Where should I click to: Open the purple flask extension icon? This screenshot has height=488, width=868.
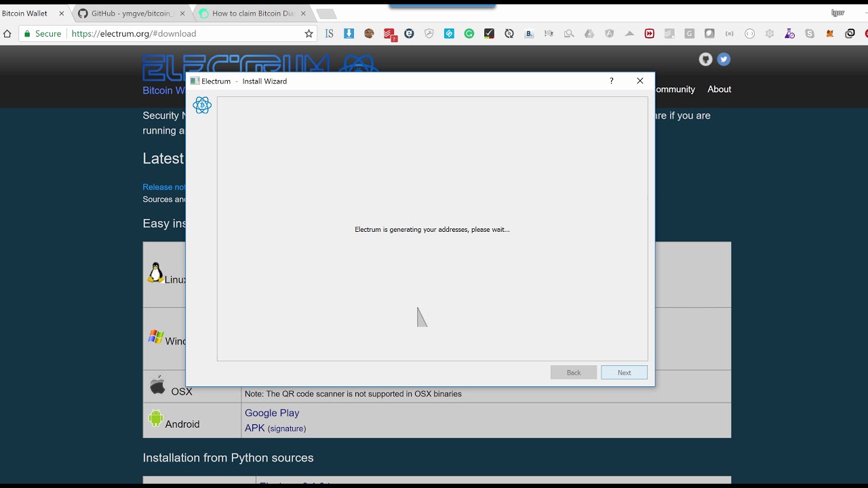[x=789, y=33]
